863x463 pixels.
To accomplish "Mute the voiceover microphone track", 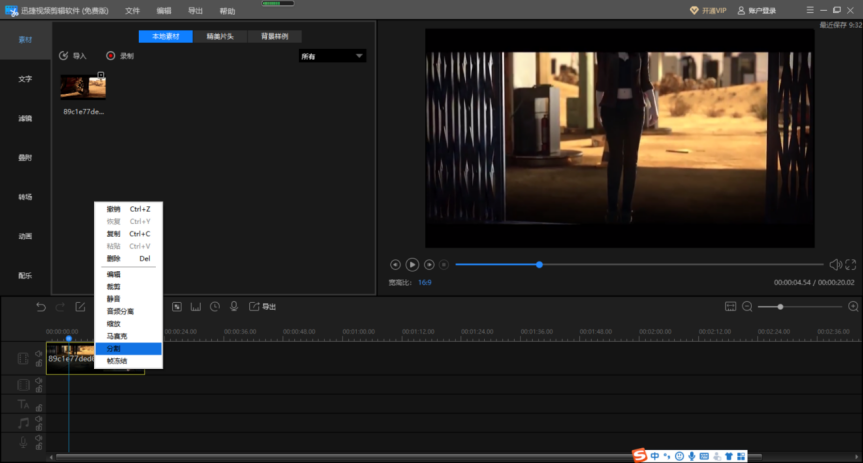I will click(x=39, y=438).
